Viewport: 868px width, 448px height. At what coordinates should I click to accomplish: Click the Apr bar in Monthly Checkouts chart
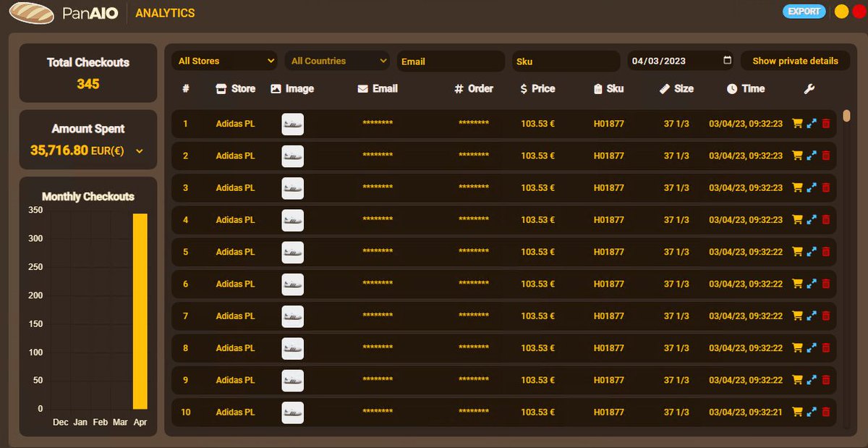140,311
